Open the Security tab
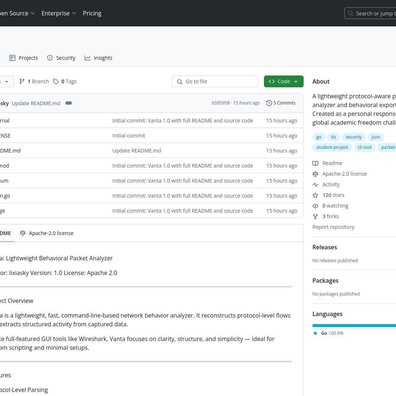Viewport: 396px width, 396px height. pyautogui.click(x=61, y=58)
